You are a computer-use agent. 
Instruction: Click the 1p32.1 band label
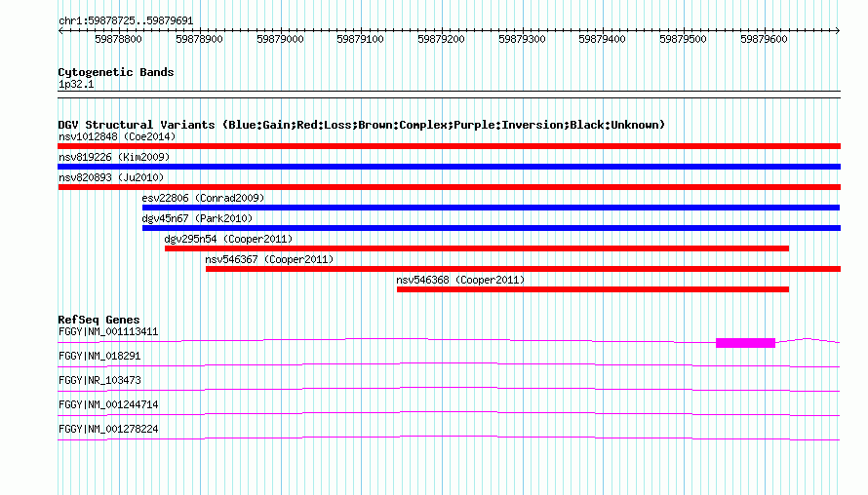click(76, 84)
